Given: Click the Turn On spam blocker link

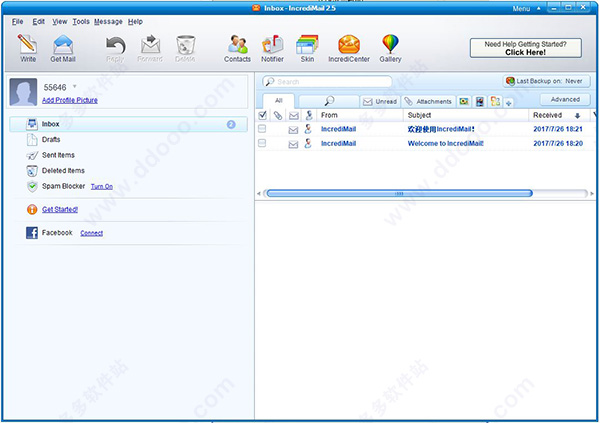Looking at the screenshot, I should [x=102, y=186].
